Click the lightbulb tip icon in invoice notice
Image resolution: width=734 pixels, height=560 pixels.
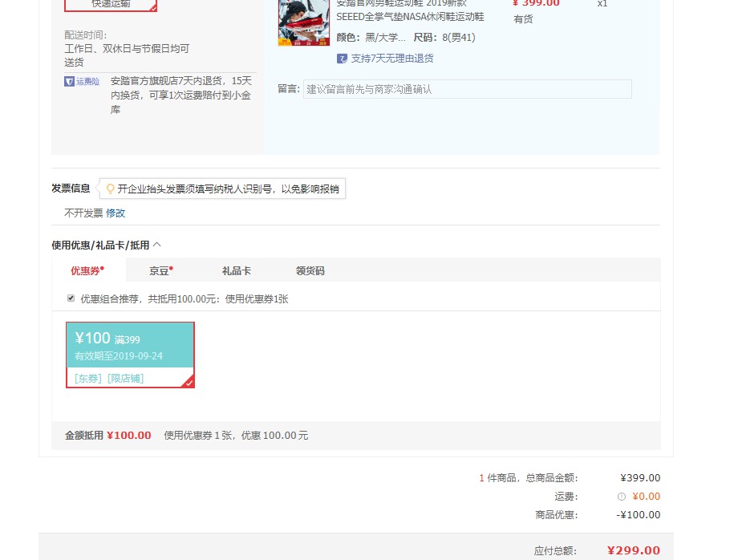click(111, 189)
